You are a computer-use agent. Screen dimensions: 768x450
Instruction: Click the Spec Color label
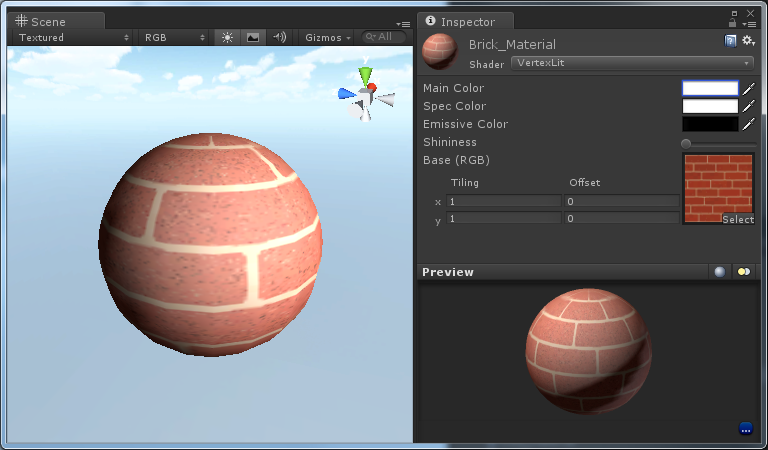(x=455, y=106)
